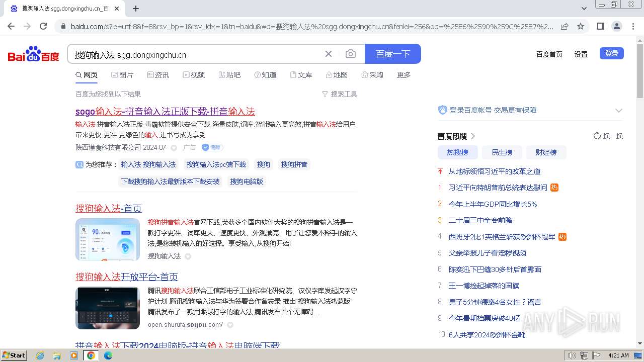Select 财经榜 tab

(x=546, y=152)
